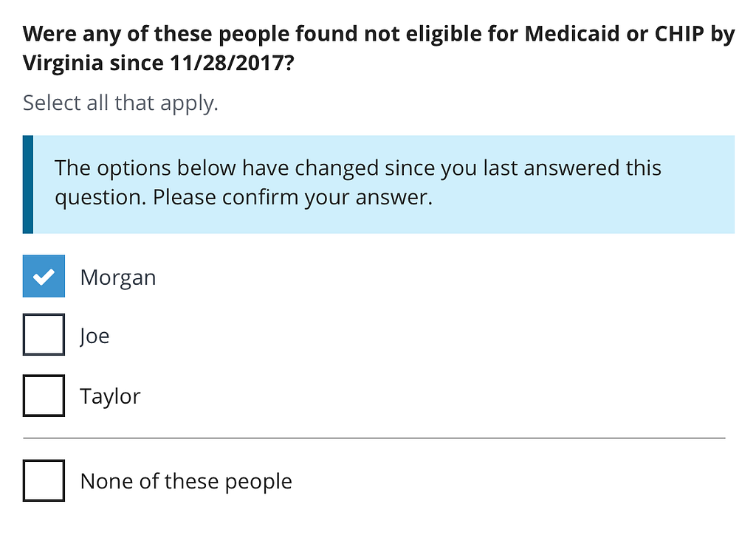Click the Joe name label
756x535 pixels.
(x=95, y=336)
